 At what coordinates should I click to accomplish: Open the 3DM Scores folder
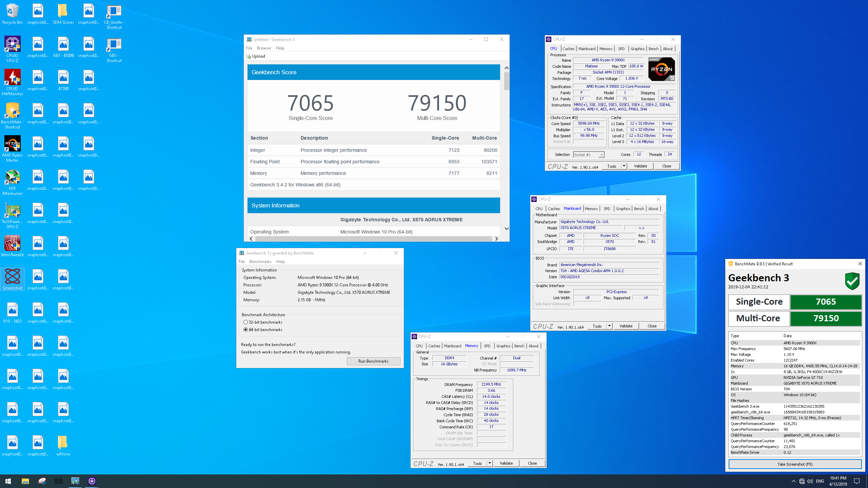pyautogui.click(x=63, y=14)
